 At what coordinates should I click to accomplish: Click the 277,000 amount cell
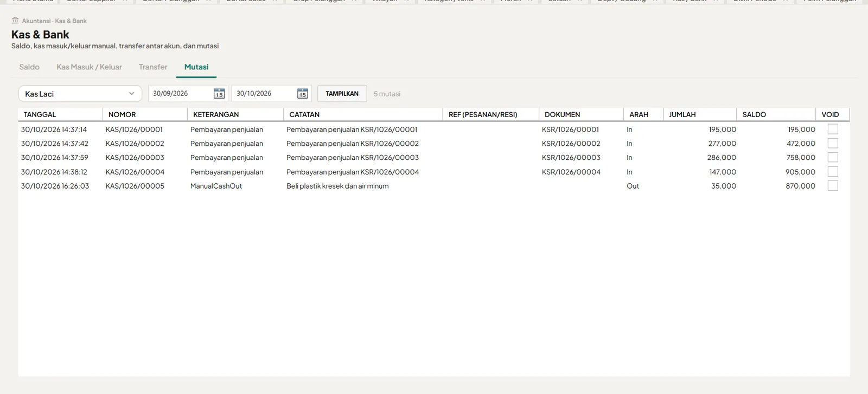pyautogui.click(x=722, y=144)
